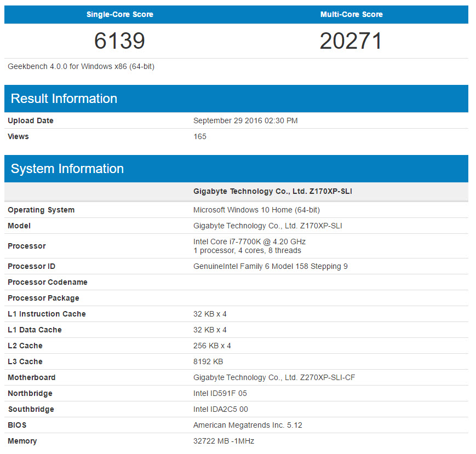Click the L3 Cache value 8192 KB
Screen dimensions: 476x454
[x=208, y=362]
